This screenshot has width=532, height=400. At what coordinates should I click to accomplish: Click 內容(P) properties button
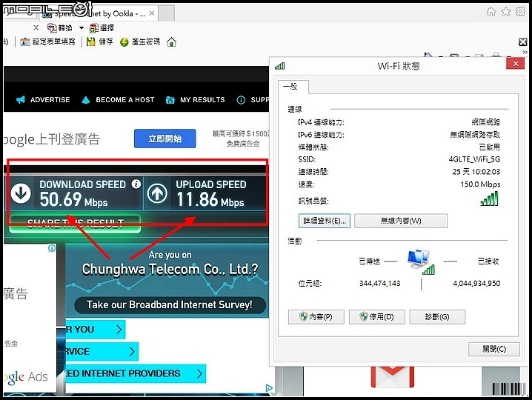click(316, 317)
